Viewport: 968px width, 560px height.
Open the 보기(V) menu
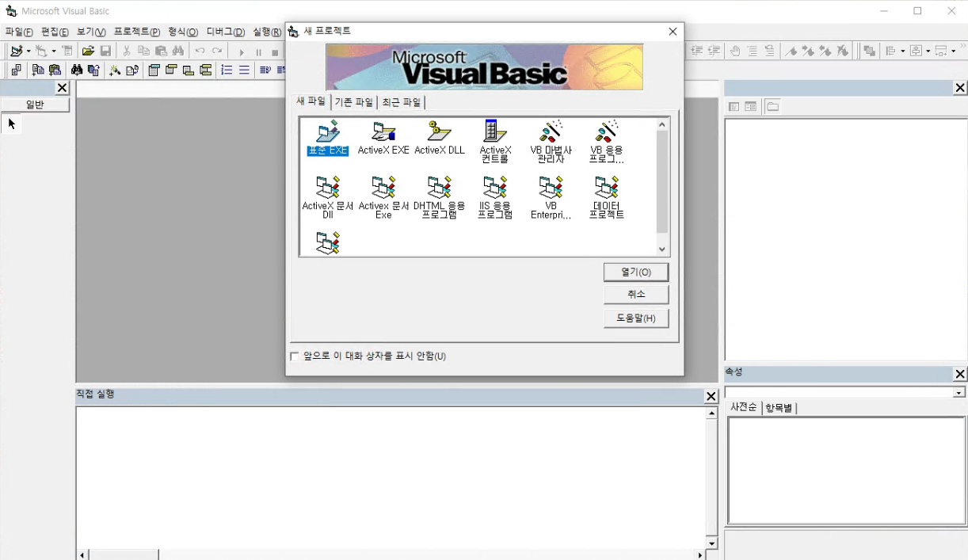[91, 32]
